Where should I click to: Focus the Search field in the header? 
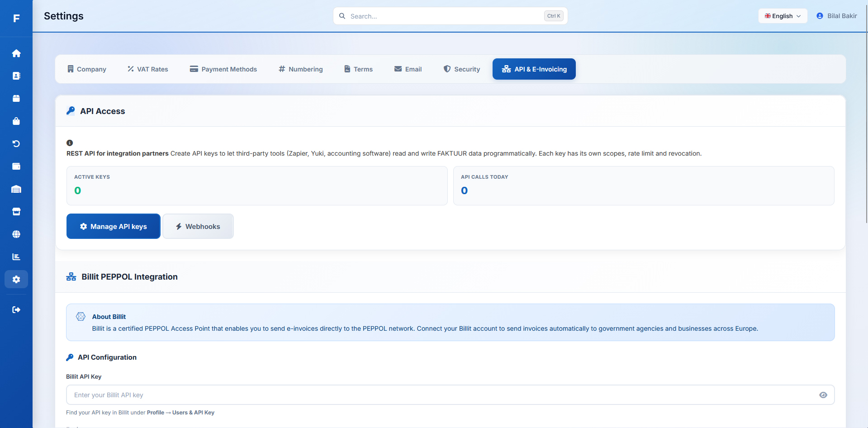pyautogui.click(x=451, y=16)
